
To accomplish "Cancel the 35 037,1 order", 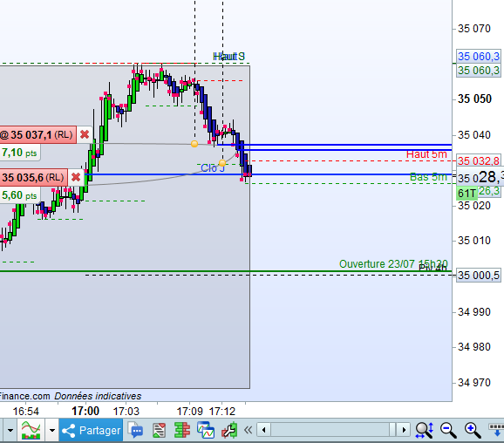I will pos(85,134).
